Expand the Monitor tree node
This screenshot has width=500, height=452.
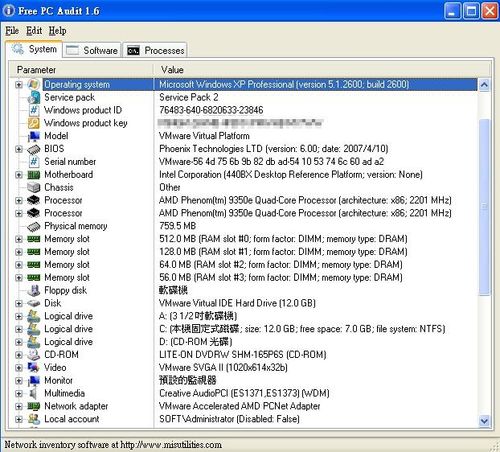[x=19, y=380]
